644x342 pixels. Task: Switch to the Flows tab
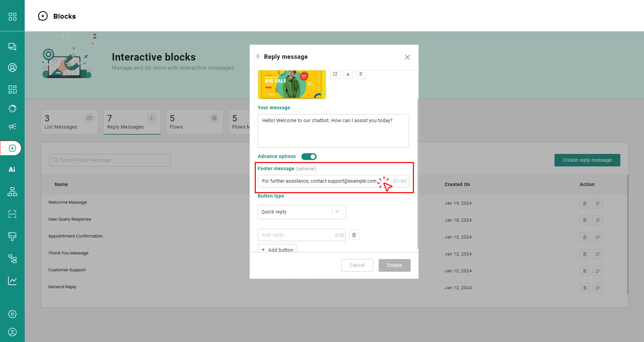pyautogui.click(x=194, y=122)
